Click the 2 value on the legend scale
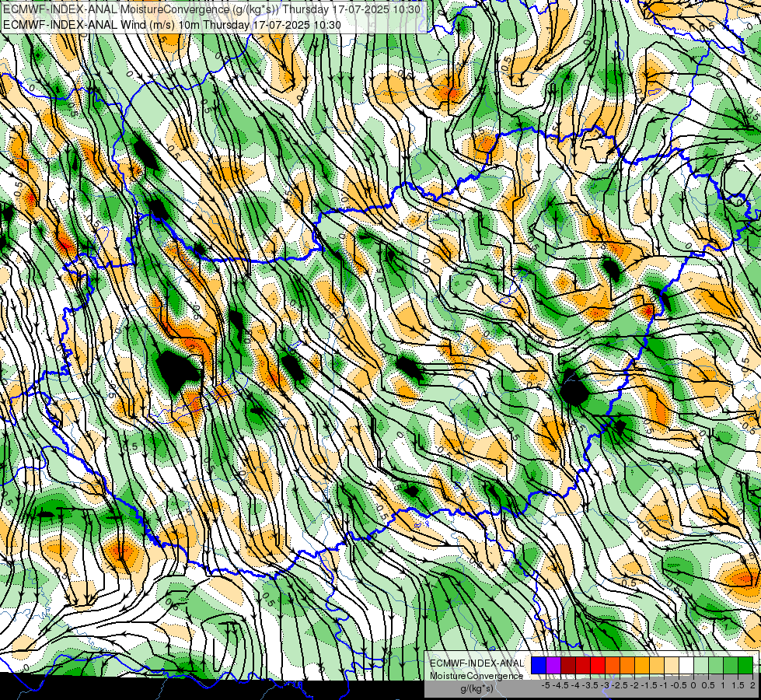Screen dimensions: 761x700 coord(752,685)
